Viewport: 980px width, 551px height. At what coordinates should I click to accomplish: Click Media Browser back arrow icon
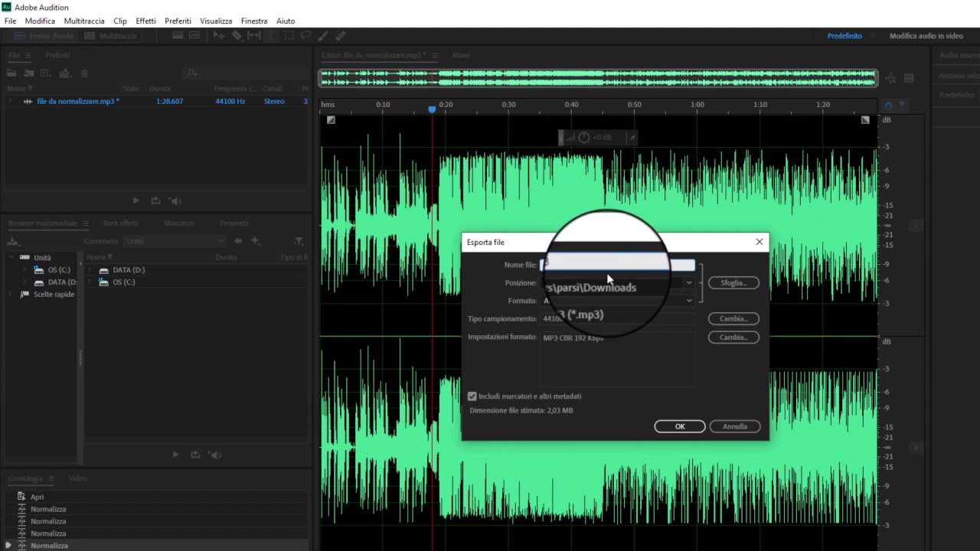[x=238, y=241]
